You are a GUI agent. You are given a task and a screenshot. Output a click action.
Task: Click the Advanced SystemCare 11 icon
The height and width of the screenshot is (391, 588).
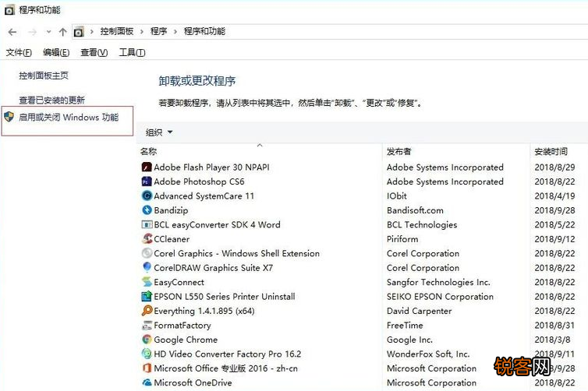tap(147, 195)
